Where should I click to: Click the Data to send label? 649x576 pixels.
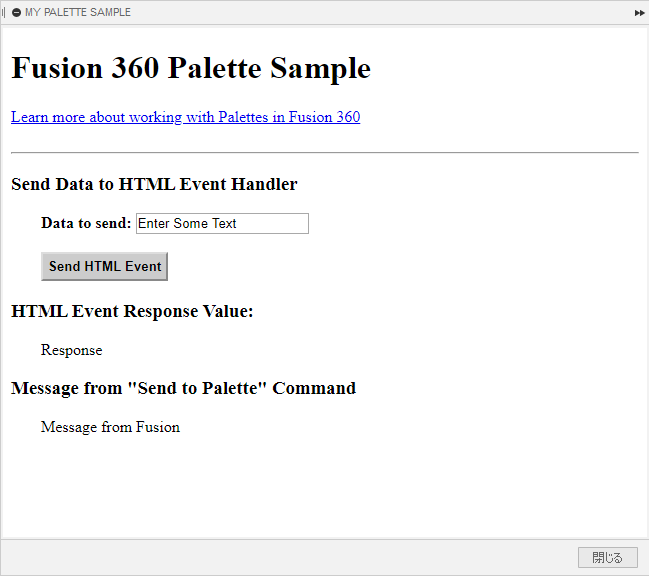tap(86, 223)
